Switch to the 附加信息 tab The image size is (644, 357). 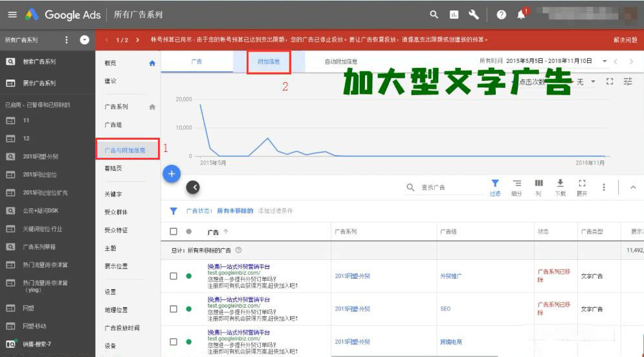[x=269, y=61]
